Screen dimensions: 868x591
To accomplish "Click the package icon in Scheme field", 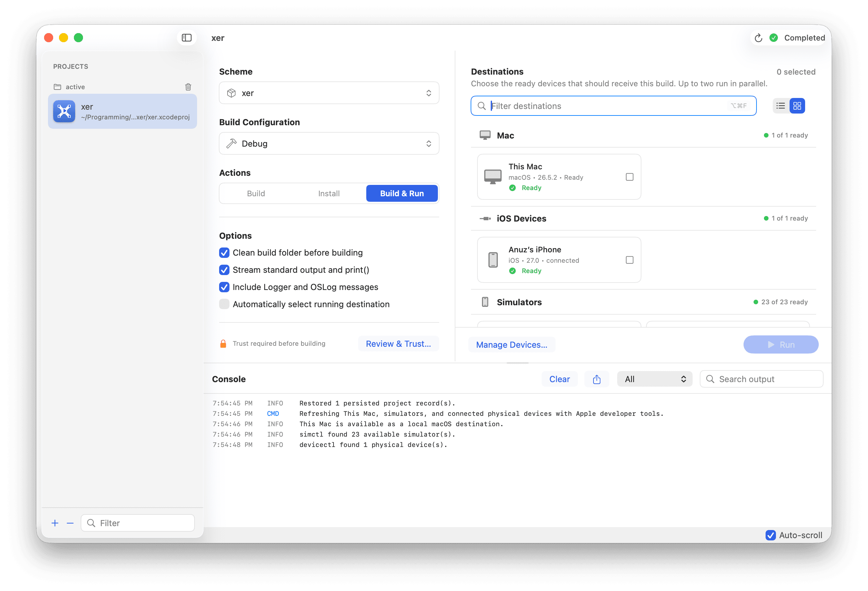I will pos(231,93).
